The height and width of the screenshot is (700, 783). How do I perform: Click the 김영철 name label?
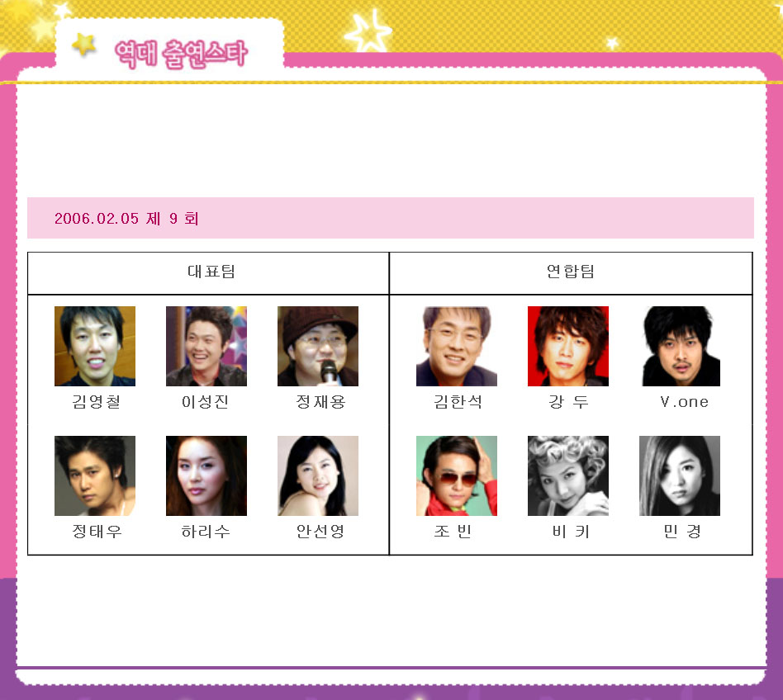97,402
